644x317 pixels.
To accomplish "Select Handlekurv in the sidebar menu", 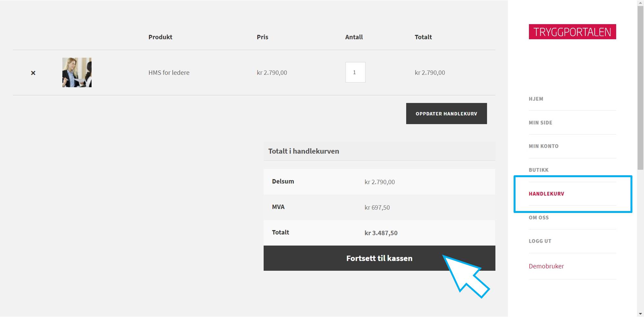I will [546, 194].
